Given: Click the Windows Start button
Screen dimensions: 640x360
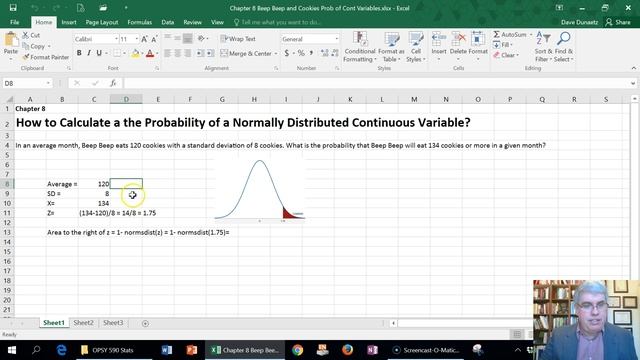Looking at the screenshot, I should [x=11, y=350].
